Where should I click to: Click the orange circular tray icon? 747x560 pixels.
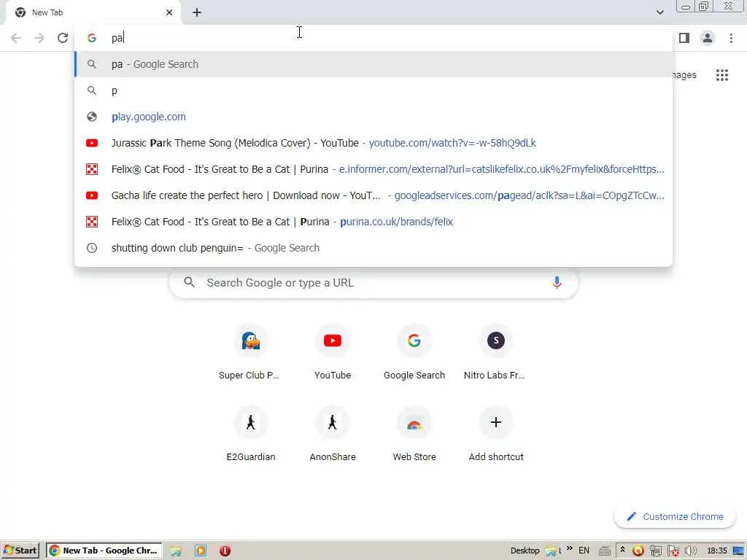[638, 551]
